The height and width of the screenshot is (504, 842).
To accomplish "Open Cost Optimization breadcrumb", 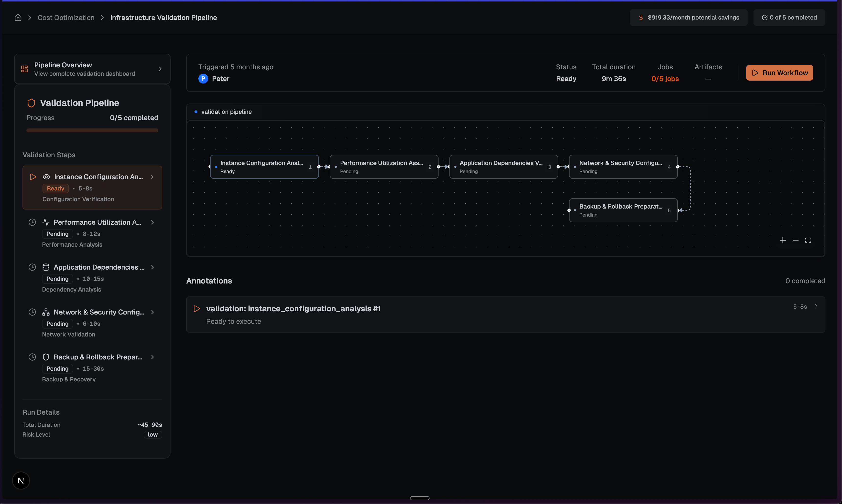I will tap(66, 18).
